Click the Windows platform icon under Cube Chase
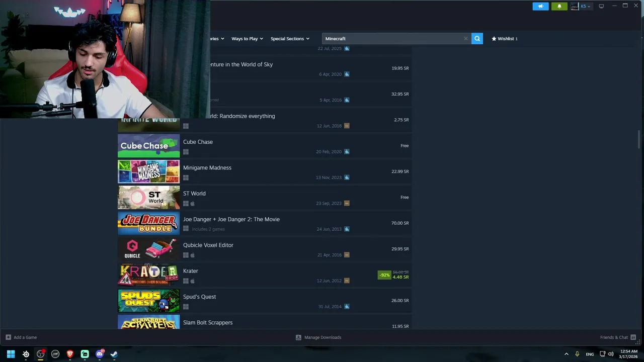The width and height of the screenshot is (644, 362). [186, 152]
